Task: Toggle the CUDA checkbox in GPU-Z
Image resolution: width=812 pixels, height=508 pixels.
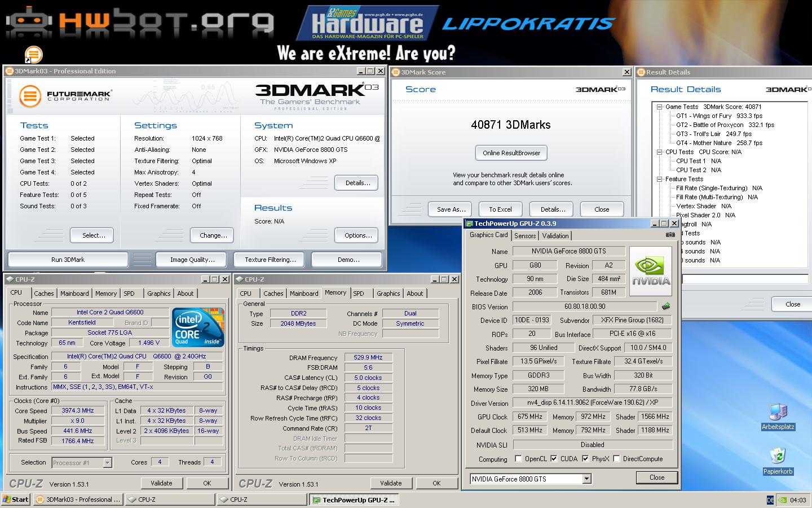Action: point(554,459)
